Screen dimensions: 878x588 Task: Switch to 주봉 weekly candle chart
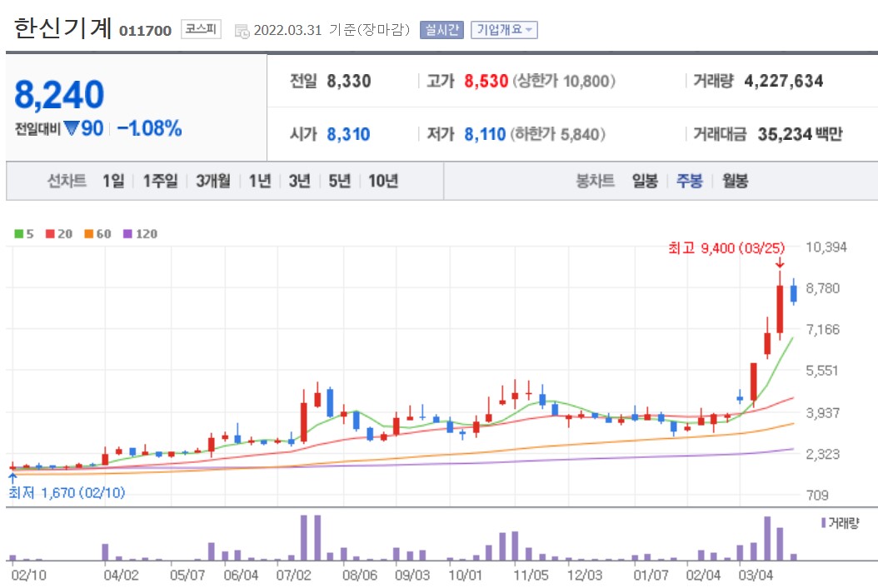(x=689, y=181)
